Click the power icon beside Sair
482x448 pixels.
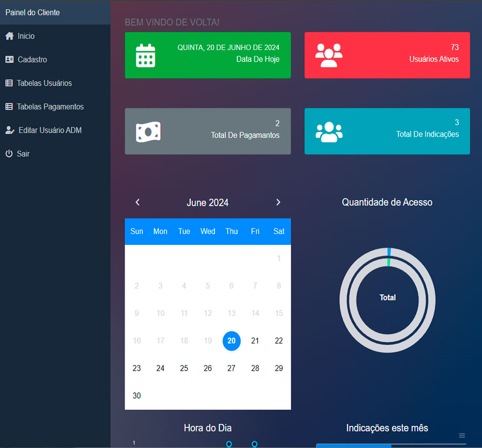click(x=9, y=154)
